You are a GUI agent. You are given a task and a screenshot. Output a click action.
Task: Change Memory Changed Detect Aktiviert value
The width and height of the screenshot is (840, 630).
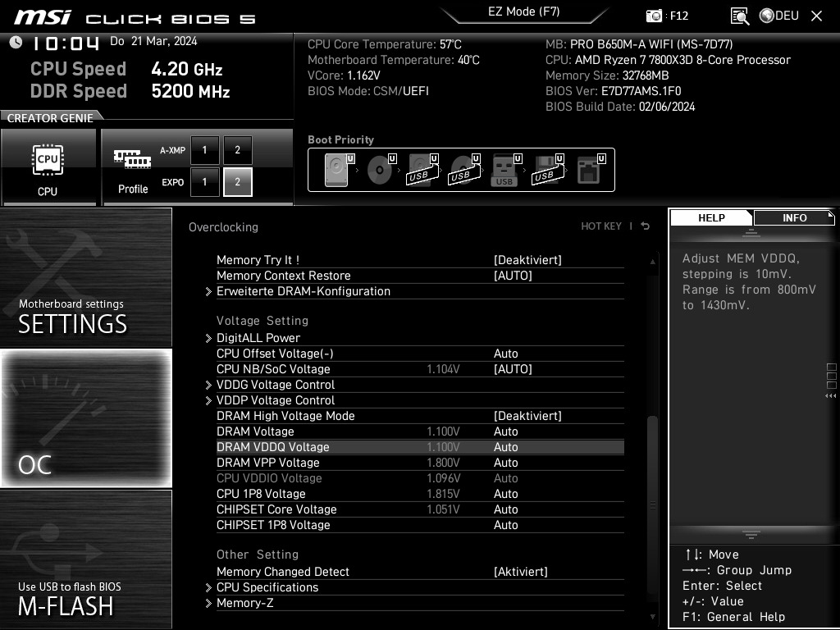coord(521,572)
